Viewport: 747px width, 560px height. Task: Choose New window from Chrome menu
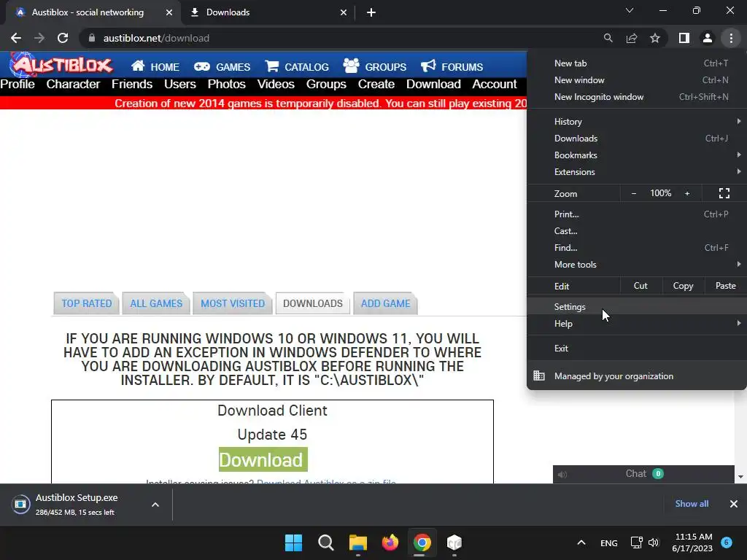tap(636, 80)
